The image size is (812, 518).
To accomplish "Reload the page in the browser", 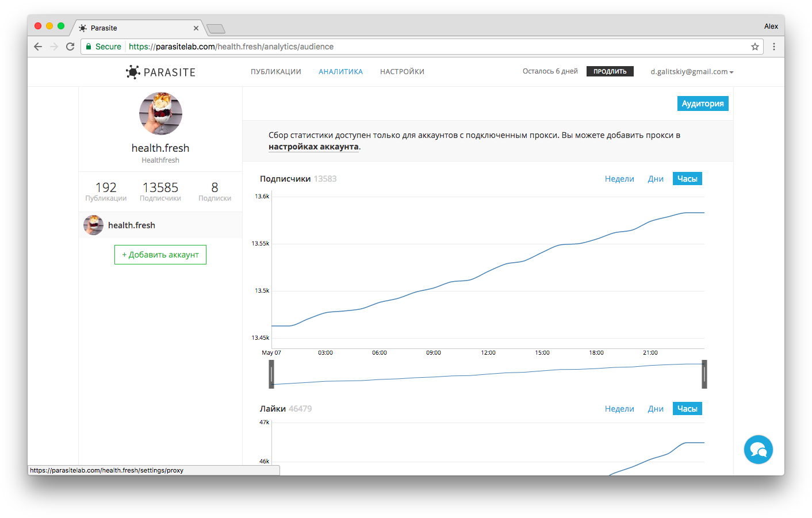I will [70, 47].
